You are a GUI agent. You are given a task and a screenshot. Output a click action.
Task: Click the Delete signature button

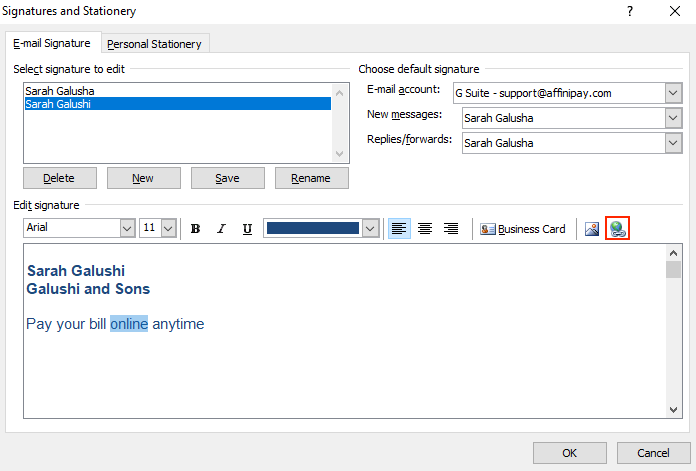coord(59,178)
